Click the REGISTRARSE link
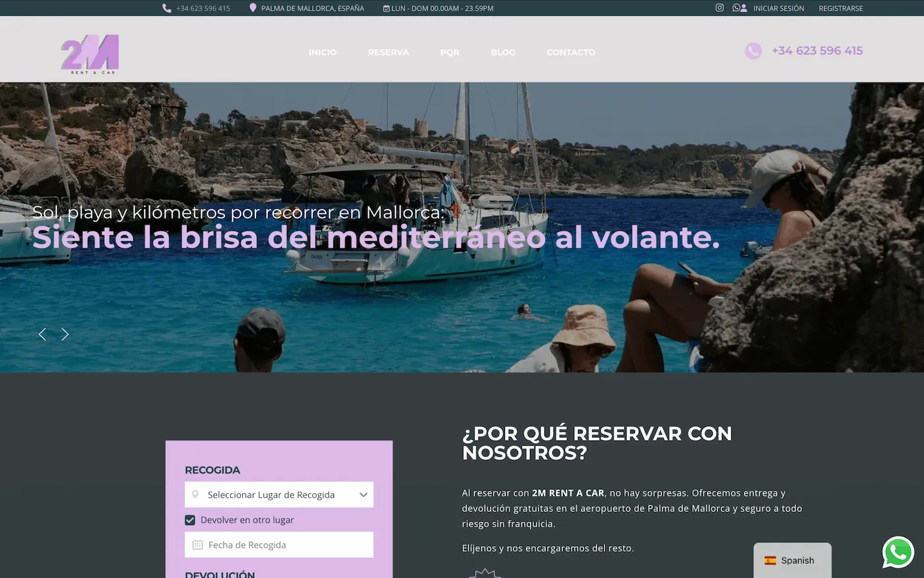Viewport: 924px width, 578px height. click(841, 9)
